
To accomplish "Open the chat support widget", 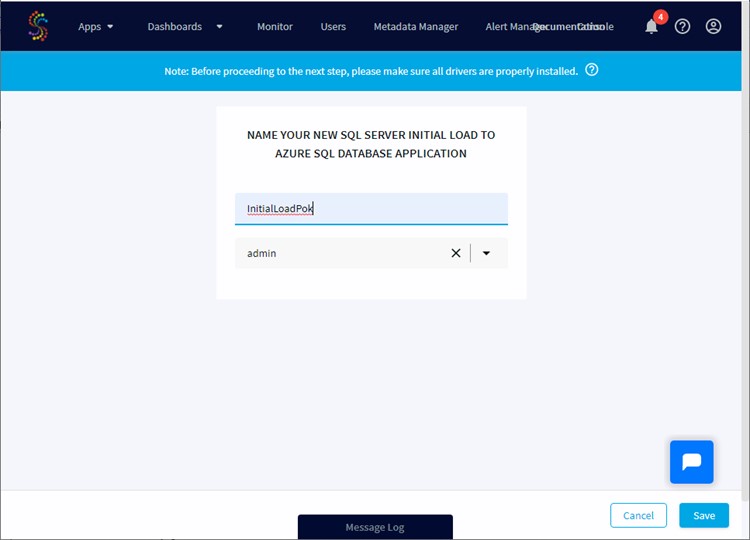I will click(x=692, y=462).
